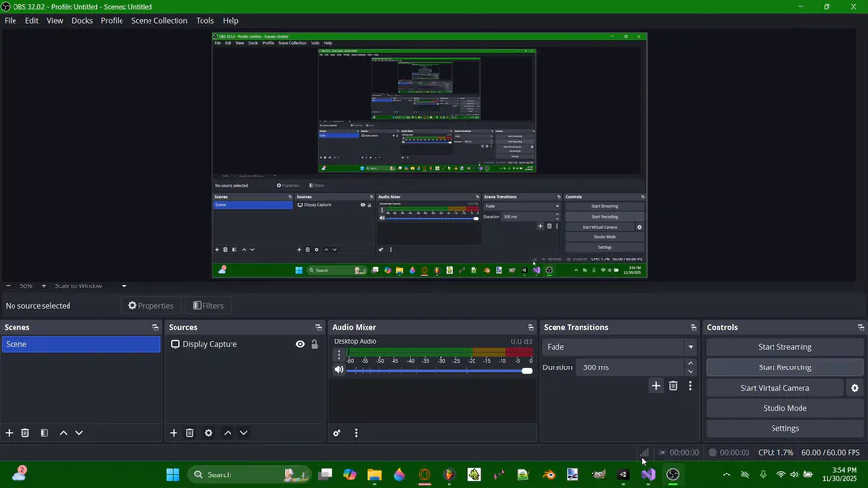This screenshot has width=868, height=488.
Task: Pop out the Audio Mixer dock
Action: 530,328
